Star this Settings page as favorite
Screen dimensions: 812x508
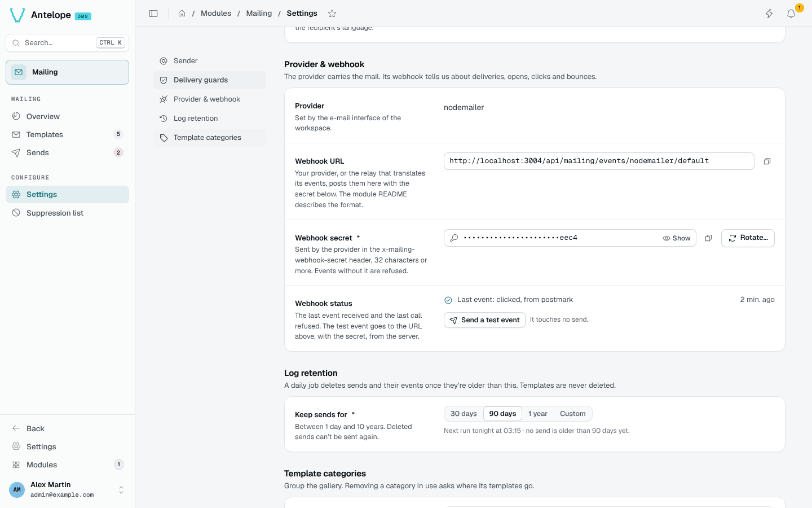[x=332, y=14]
